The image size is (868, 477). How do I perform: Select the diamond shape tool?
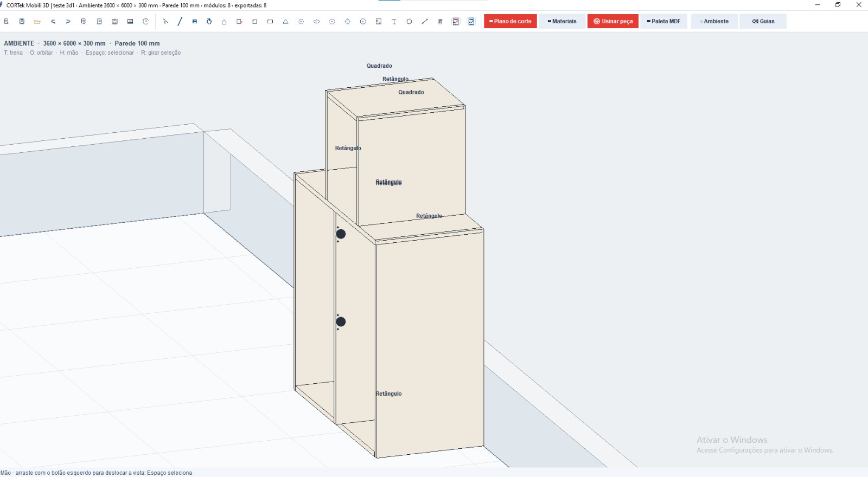tap(347, 22)
